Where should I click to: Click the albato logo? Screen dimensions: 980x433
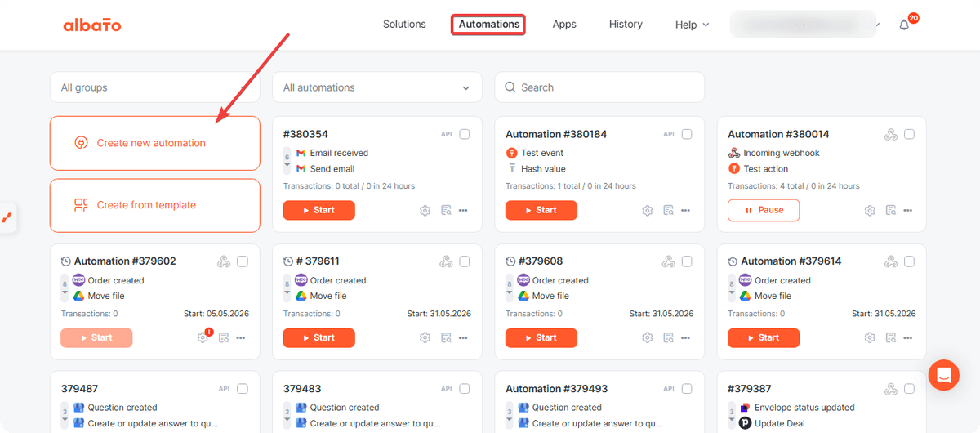coord(92,25)
